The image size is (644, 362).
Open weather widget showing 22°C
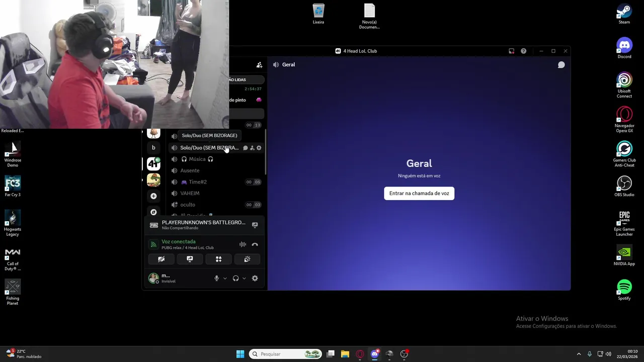pyautogui.click(x=24, y=354)
